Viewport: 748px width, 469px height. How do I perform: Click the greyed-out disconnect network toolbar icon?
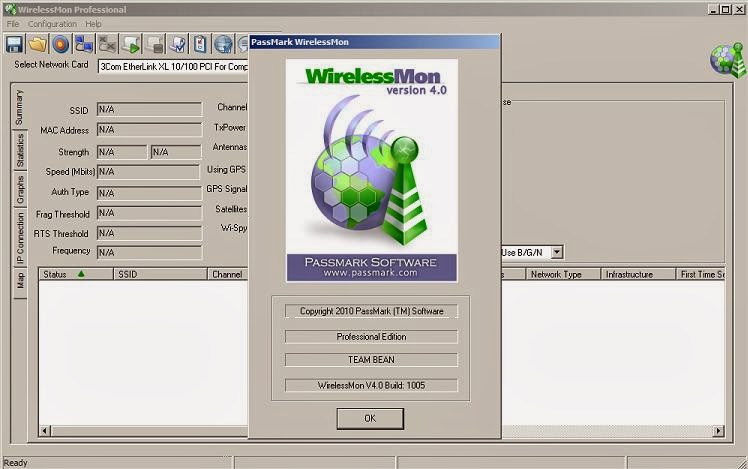[107, 44]
